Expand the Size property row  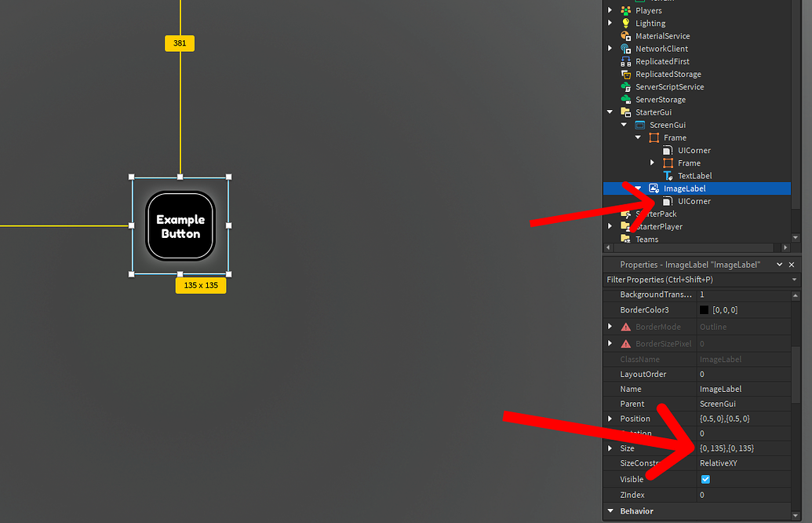click(x=610, y=448)
